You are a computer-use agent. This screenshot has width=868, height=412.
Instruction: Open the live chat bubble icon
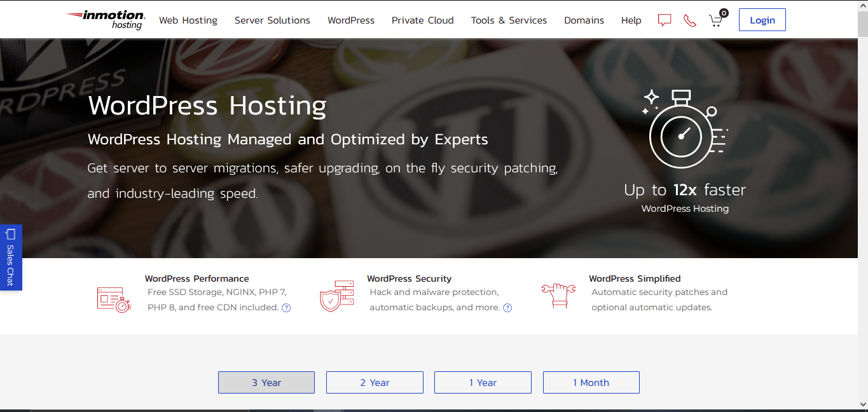pyautogui.click(x=664, y=20)
